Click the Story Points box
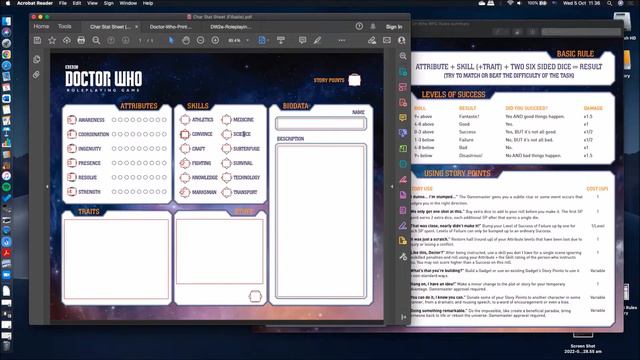Screen dimensions: 640x360 (354, 80)
